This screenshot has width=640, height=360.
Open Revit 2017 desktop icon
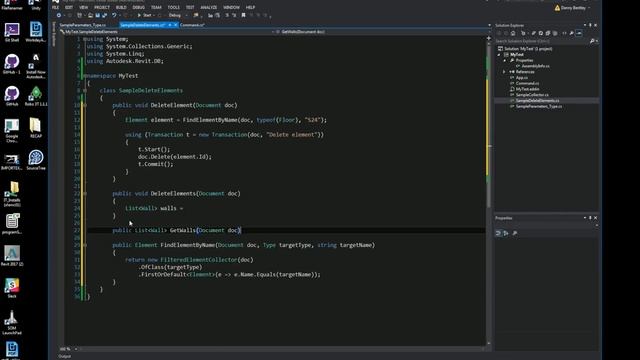(12, 256)
